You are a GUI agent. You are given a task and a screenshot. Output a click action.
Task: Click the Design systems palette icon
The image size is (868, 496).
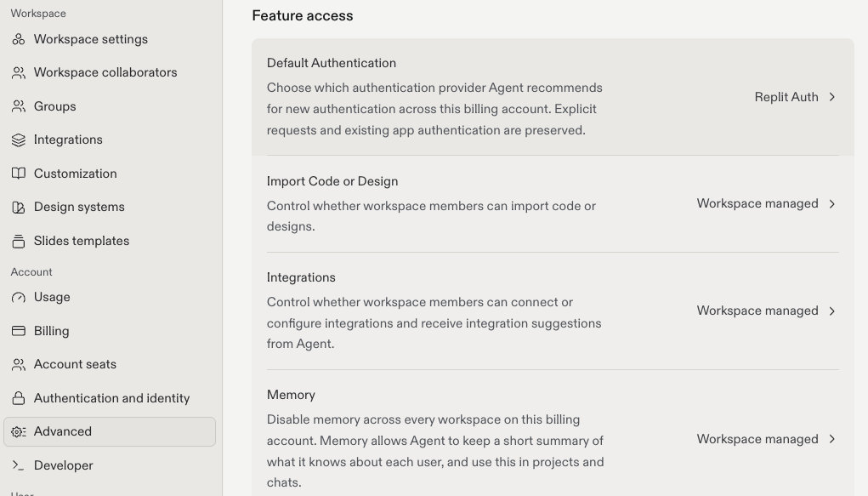click(18, 208)
